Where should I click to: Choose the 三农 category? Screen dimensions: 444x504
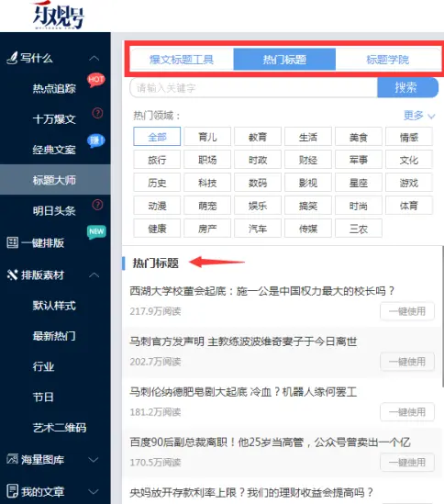(x=359, y=229)
